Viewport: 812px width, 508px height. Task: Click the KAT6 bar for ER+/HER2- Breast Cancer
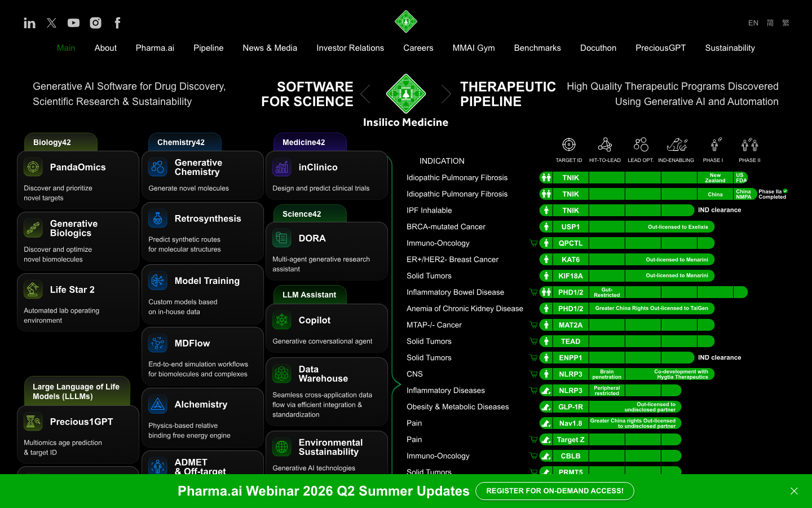[x=627, y=260]
